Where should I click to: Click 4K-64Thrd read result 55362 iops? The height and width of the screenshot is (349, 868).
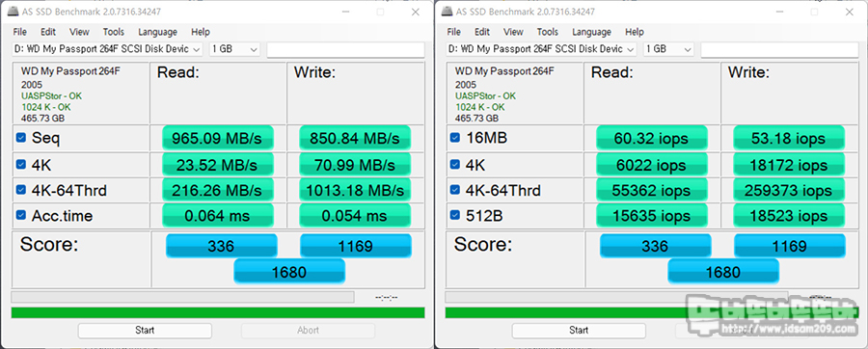click(652, 190)
